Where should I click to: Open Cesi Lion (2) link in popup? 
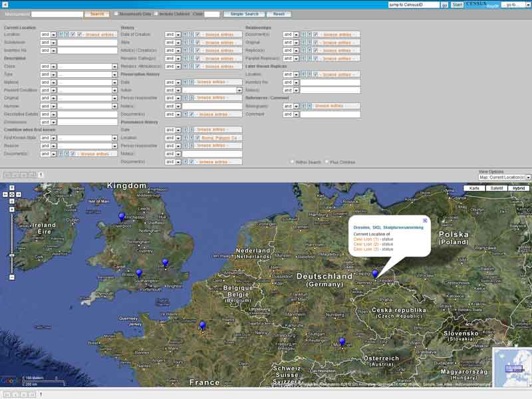tap(366, 244)
